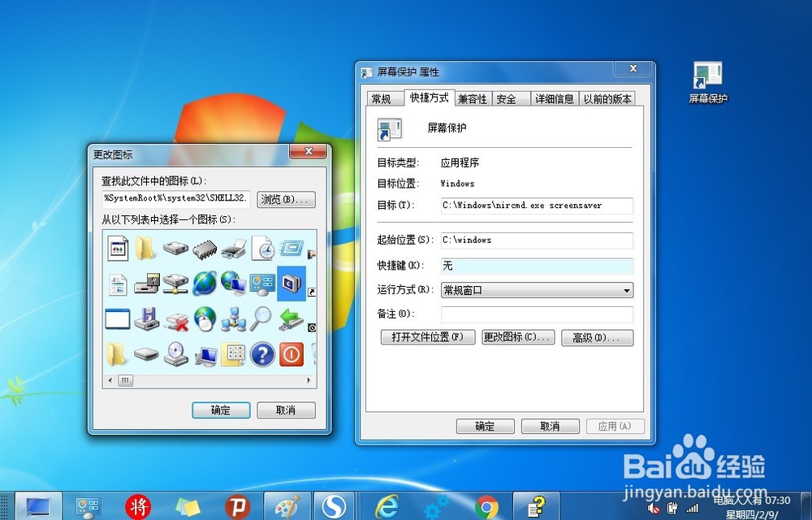The height and width of the screenshot is (520, 812).
Task: Select the green arrow USB drive icon
Action: (291, 318)
